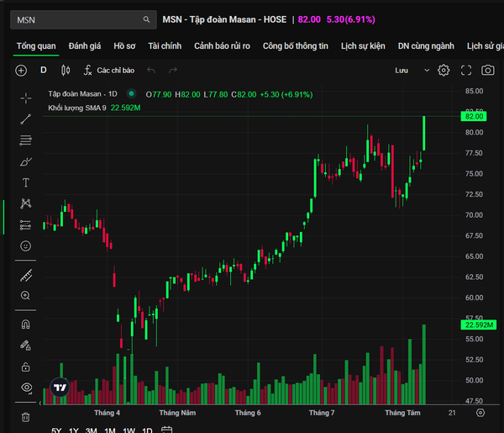Toggle stay in drawing mode pencil-lock
Image resolution: width=504 pixels, height=433 pixels.
[x=26, y=346]
